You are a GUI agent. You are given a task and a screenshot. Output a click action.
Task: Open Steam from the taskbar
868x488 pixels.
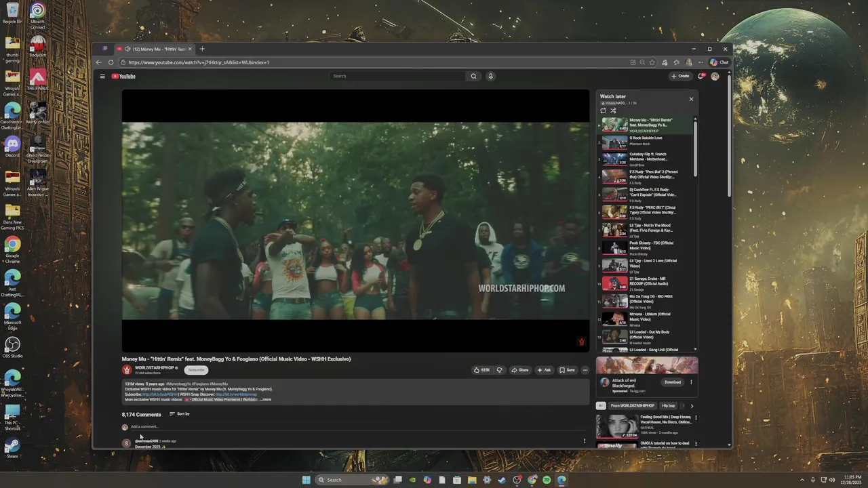(502, 480)
